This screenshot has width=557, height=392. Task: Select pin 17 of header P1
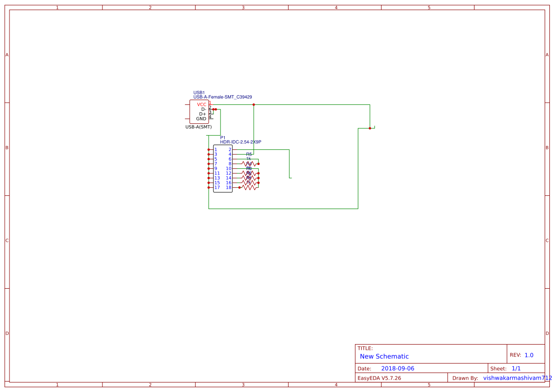pos(217,188)
